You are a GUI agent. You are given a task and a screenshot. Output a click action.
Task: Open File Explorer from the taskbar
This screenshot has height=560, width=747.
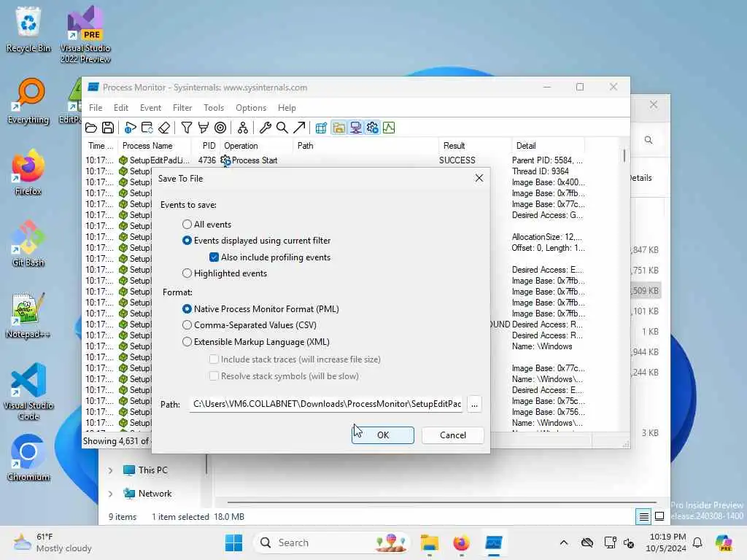click(x=429, y=542)
